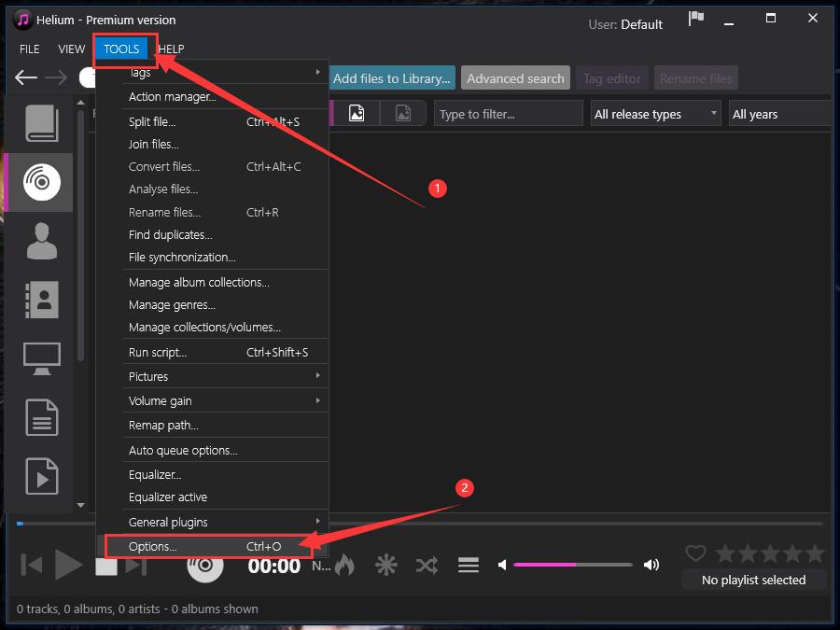Select the dimmed picture view icon
This screenshot has height=630, width=840.
point(403,114)
